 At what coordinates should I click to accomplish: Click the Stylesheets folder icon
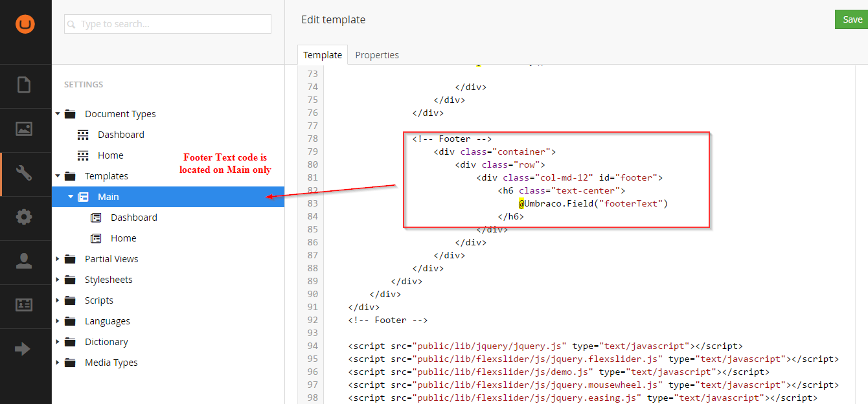coord(70,280)
